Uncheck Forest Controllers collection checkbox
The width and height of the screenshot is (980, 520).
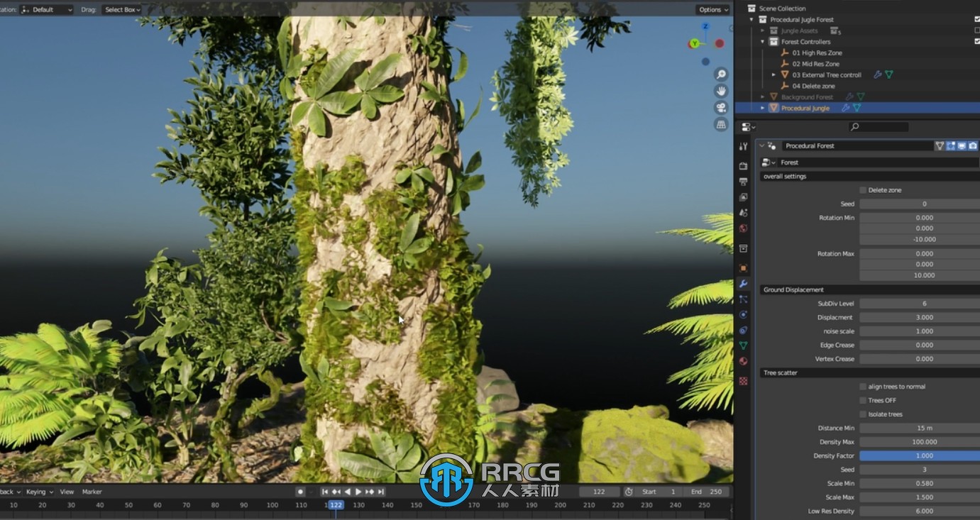click(977, 42)
